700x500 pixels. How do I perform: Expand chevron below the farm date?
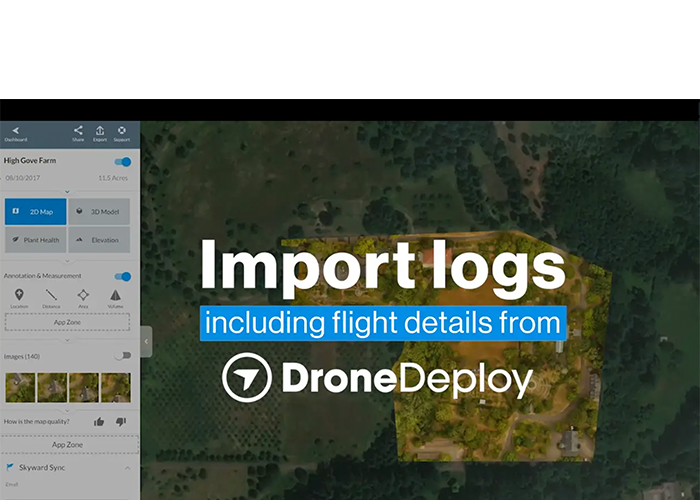67,190
